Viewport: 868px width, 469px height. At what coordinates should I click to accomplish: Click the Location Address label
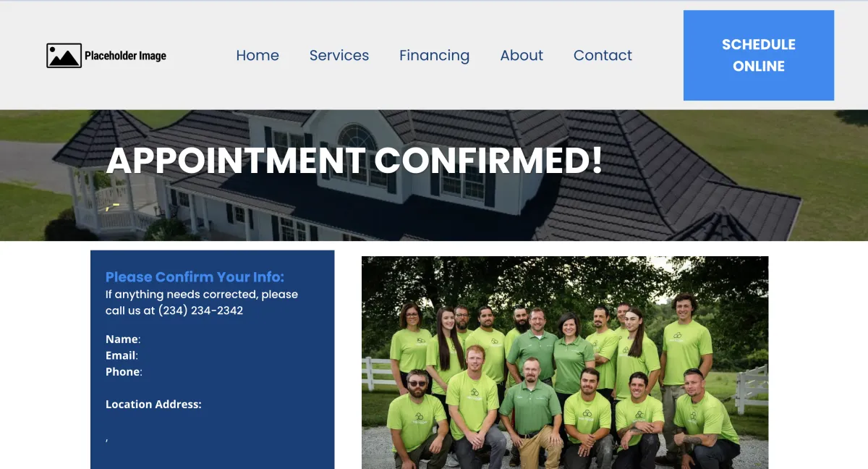pyautogui.click(x=153, y=405)
